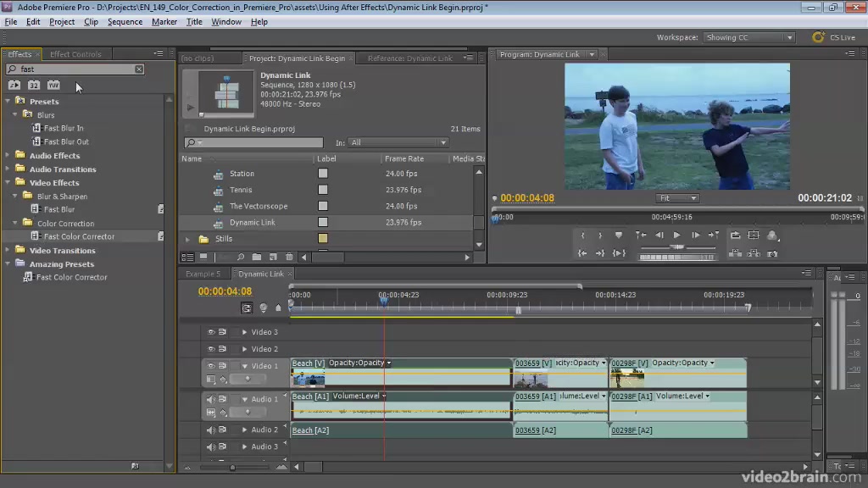Play the project preview thumbnail

[191, 108]
